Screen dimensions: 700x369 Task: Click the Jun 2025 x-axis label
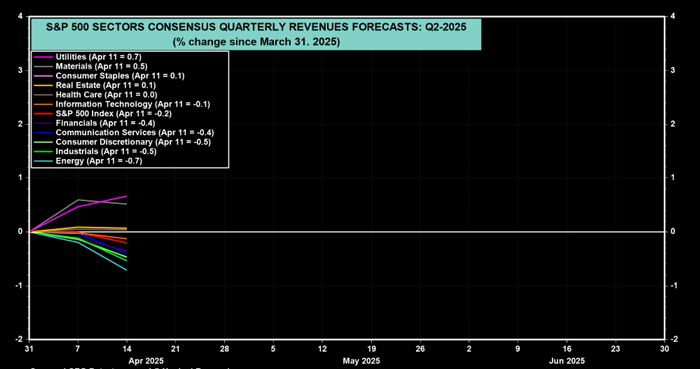click(566, 361)
